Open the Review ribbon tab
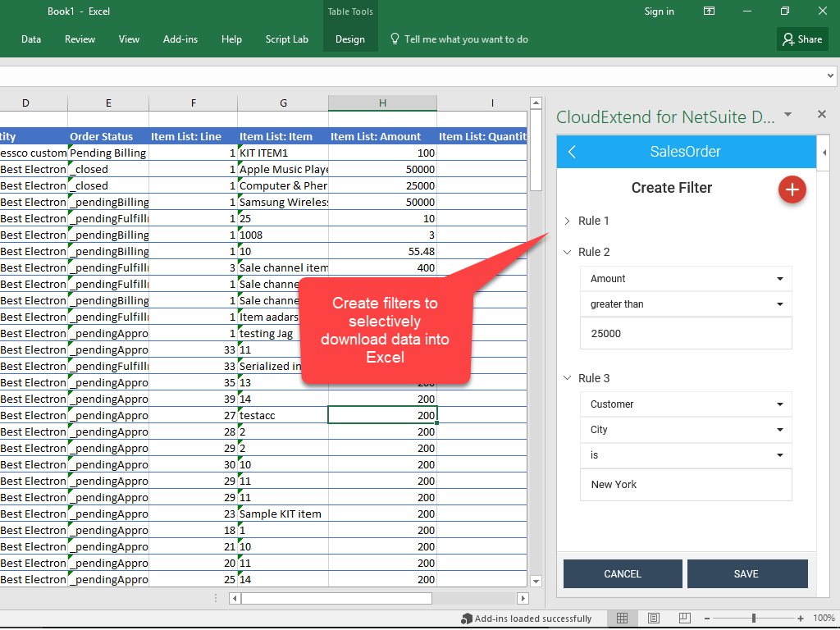840x630 pixels. pos(80,39)
